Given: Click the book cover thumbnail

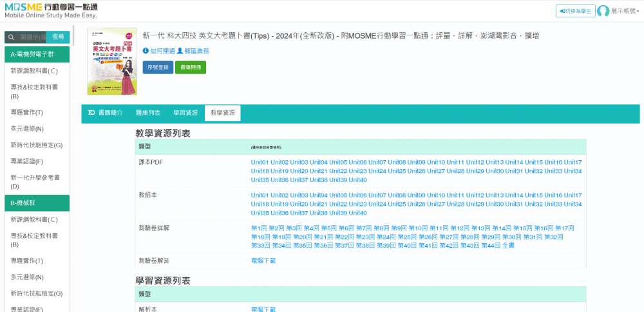Looking at the screenshot, I should 112,60.
